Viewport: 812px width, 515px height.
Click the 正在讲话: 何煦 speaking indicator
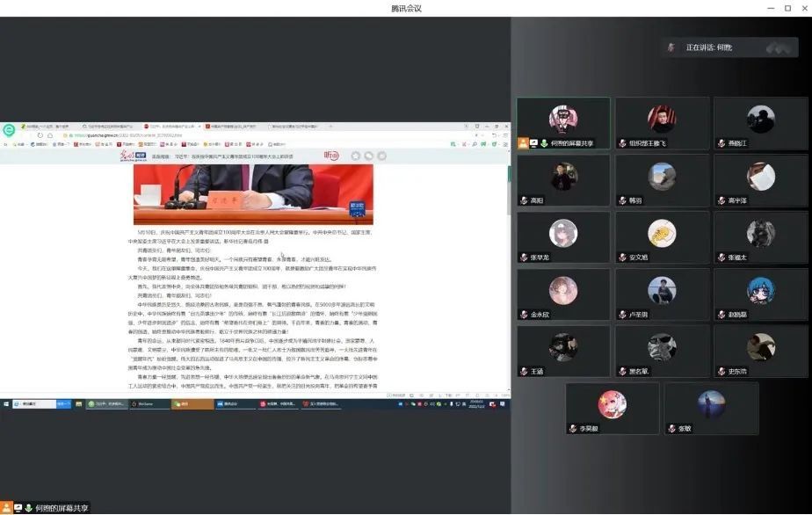708,47
